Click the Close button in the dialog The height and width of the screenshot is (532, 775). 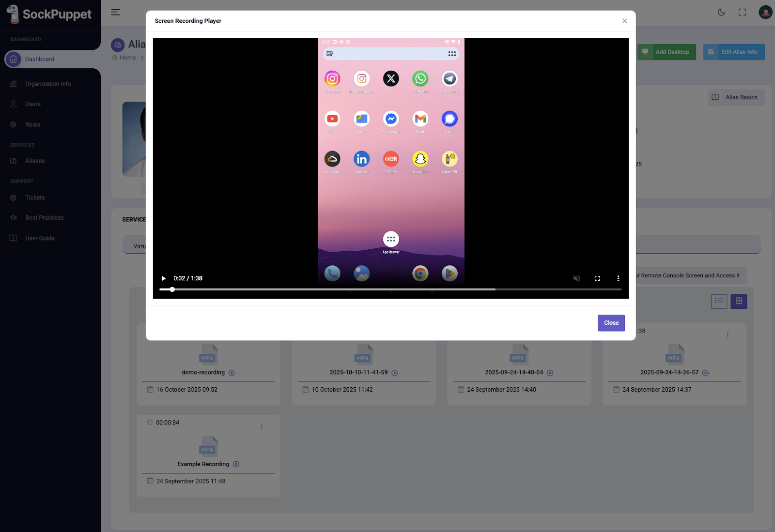[611, 323]
